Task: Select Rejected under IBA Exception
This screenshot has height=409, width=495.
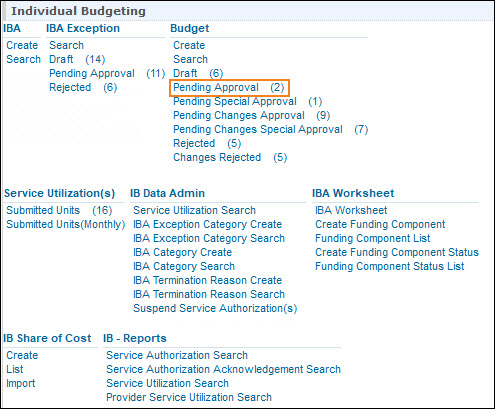Action: pyautogui.click(x=70, y=87)
